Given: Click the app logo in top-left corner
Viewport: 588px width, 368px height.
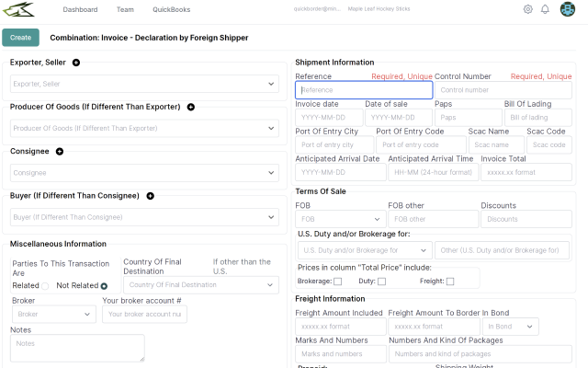Looking at the screenshot, I should (17, 9).
